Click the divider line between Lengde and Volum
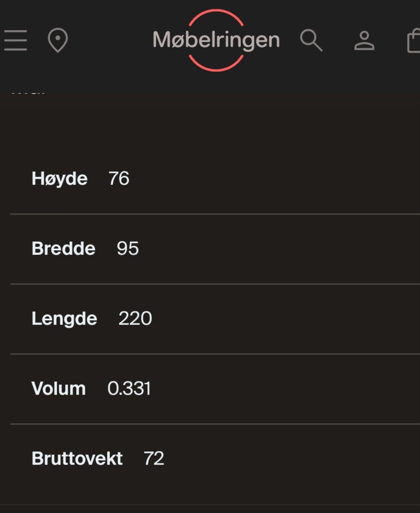The image size is (420, 513). point(215,354)
